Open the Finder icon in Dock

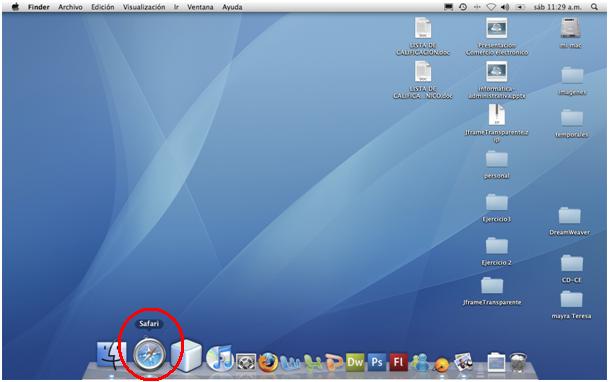[x=111, y=355]
